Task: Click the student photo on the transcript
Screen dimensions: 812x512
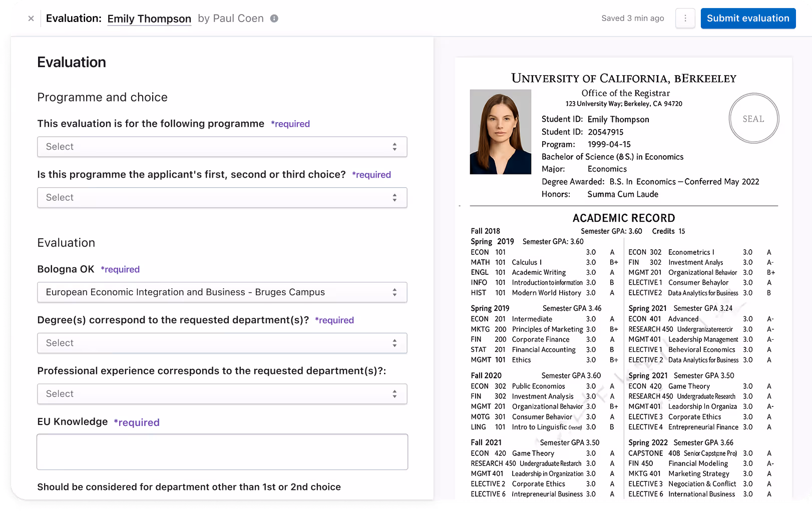Action: coord(500,131)
